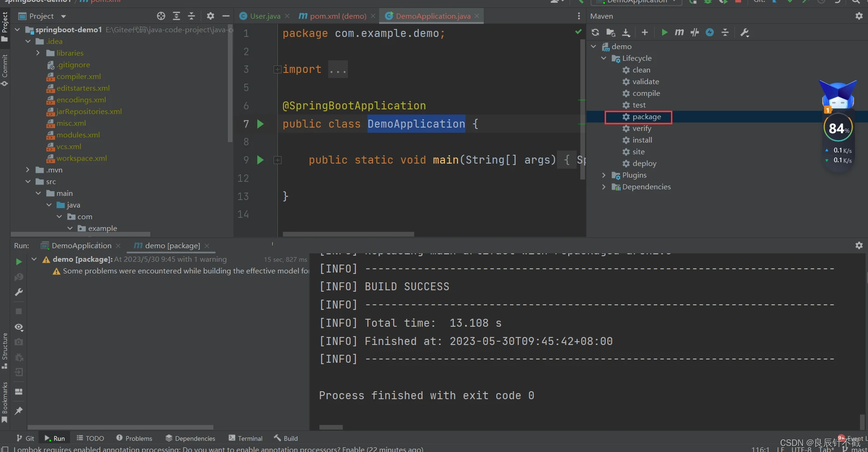The width and height of the screenshot is (868, 452).
Task: Open Structure side tool tab
Action: pos(5,351)
